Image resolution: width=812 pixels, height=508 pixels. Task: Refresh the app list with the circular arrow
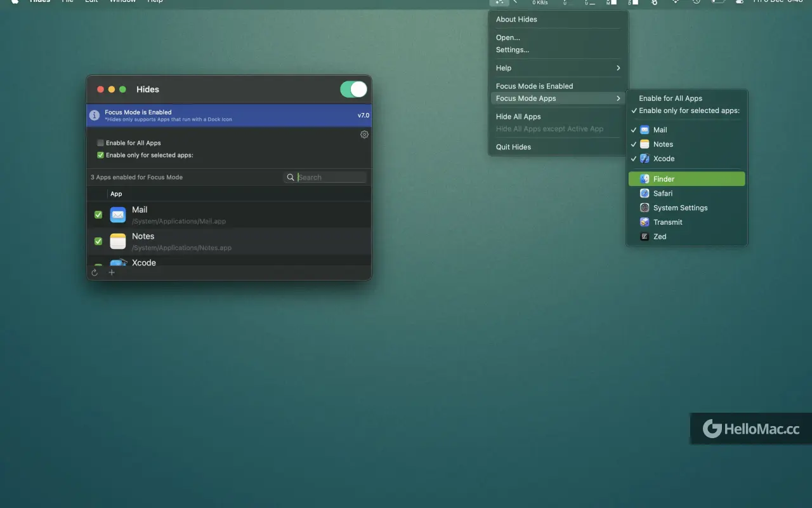tap(95, 272)
